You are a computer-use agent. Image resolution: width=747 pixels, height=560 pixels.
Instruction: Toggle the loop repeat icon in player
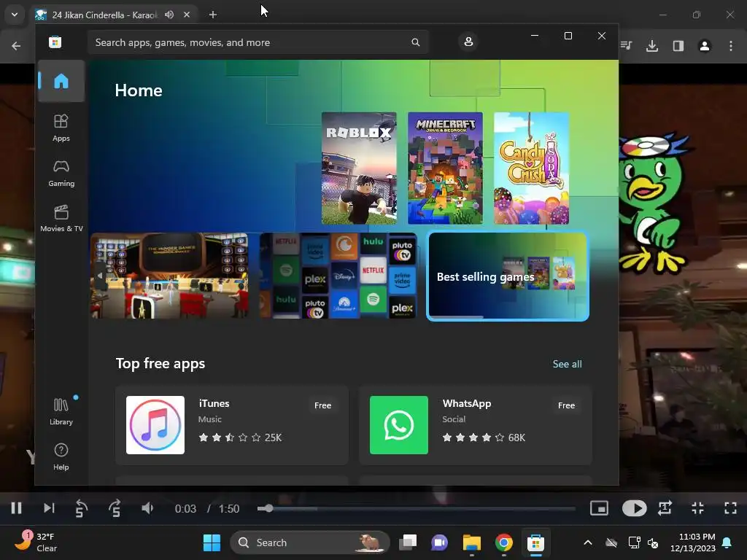tap(665, 508)
